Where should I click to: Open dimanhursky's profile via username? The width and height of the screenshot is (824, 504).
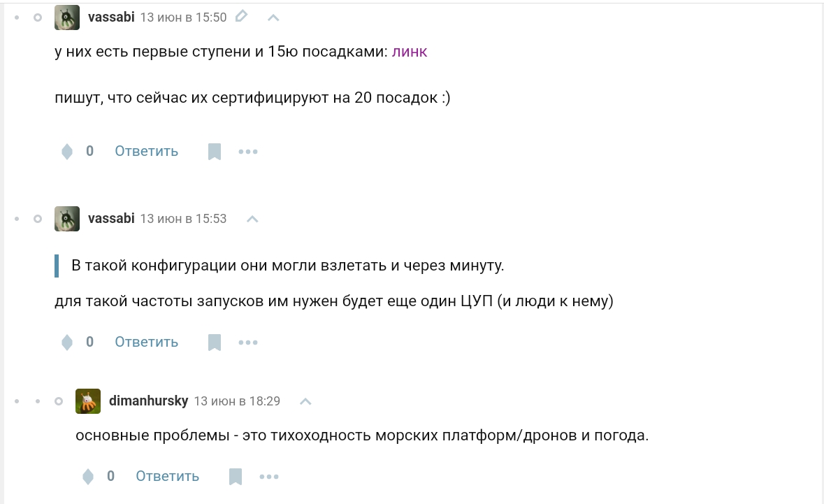148,401
